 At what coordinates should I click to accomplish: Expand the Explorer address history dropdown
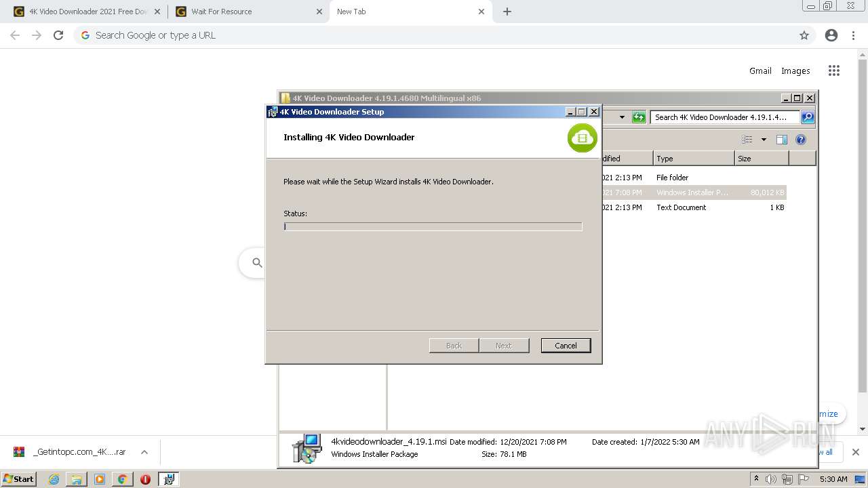pyautogui.click(x=622, y=117)
